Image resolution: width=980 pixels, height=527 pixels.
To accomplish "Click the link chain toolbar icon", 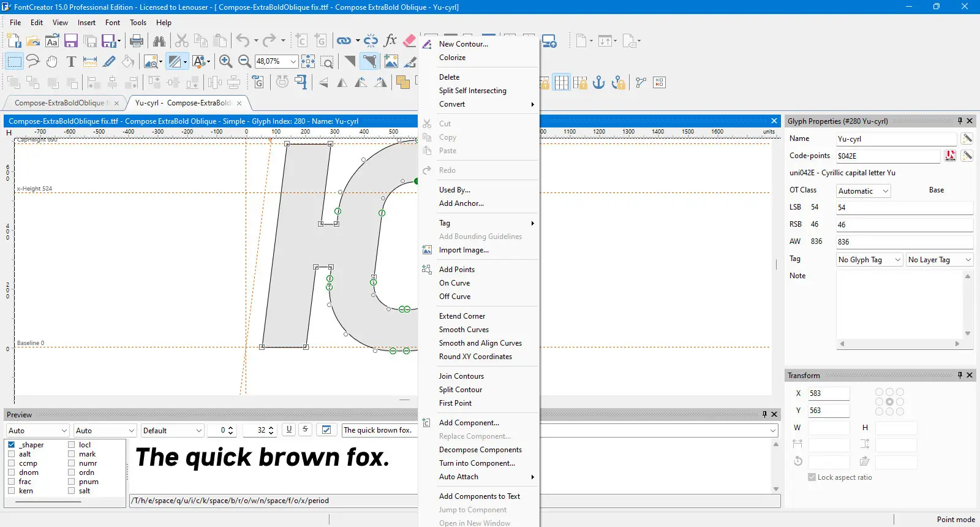I will click(344, 41).
